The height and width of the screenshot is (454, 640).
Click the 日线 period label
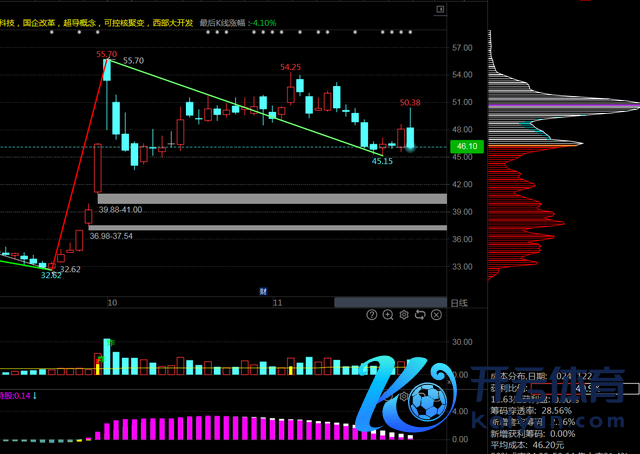tap(461, 301)
